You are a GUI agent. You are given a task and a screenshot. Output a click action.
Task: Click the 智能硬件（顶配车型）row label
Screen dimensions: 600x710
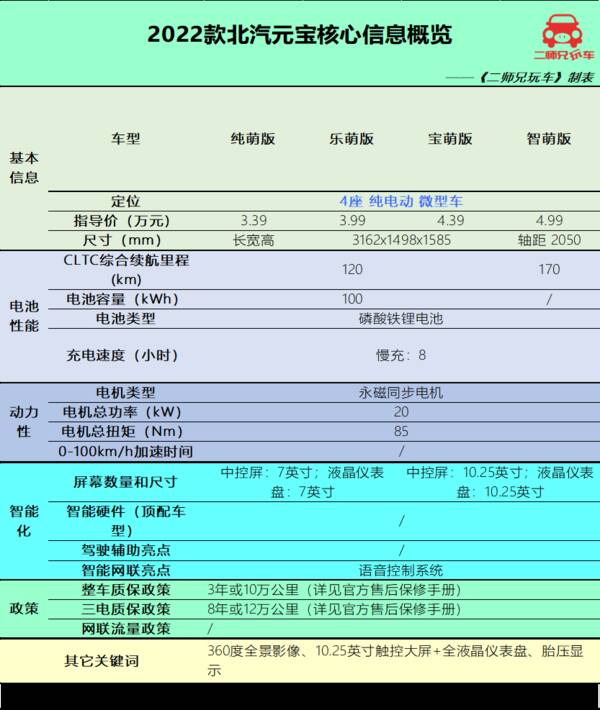coord(126,521)
